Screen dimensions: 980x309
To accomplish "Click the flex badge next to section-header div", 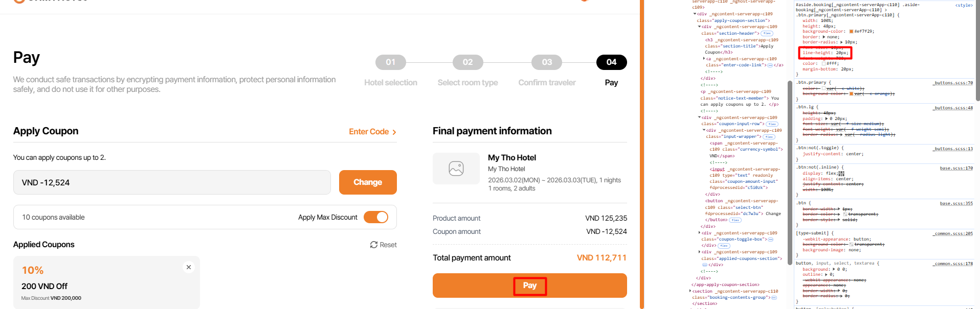I will (x=767, y=33).
